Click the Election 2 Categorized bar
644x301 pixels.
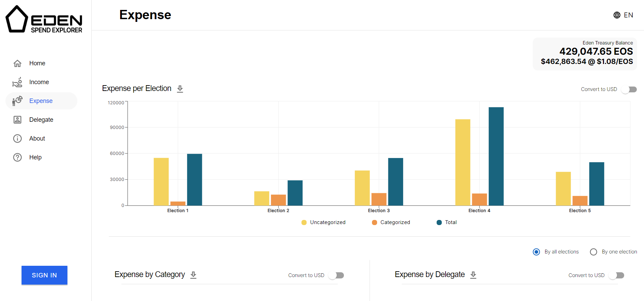pos(279,200)
